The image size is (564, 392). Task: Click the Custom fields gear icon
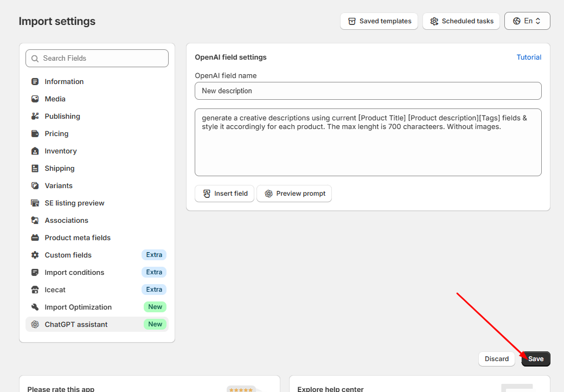point(35,255)
